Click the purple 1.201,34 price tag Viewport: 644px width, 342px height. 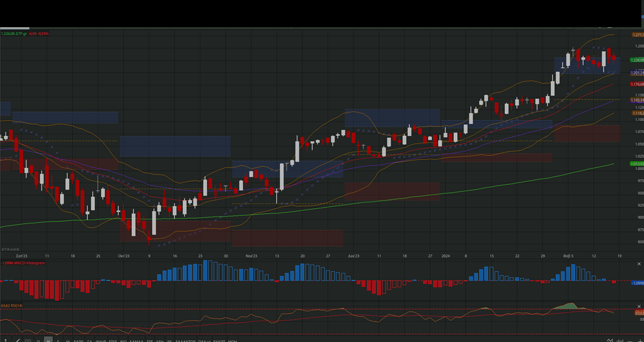click(637, 72)
